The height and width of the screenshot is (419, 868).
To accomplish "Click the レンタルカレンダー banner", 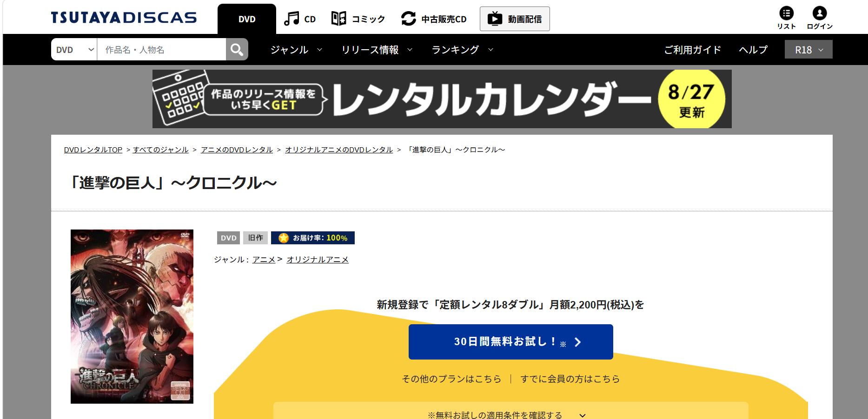I will coord(442,99).
